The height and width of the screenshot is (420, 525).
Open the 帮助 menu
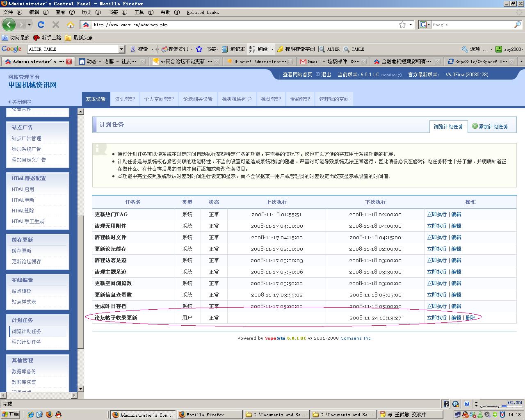[x=170, y=12]
